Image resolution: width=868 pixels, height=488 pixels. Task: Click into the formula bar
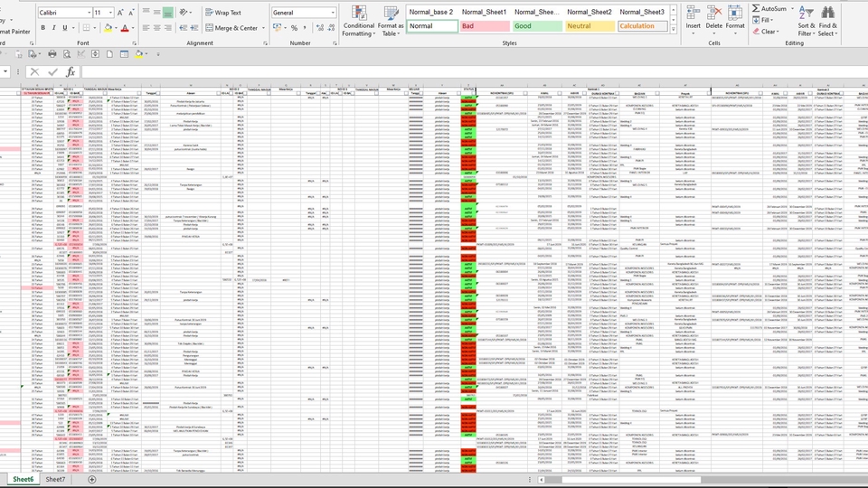[475, 72]
